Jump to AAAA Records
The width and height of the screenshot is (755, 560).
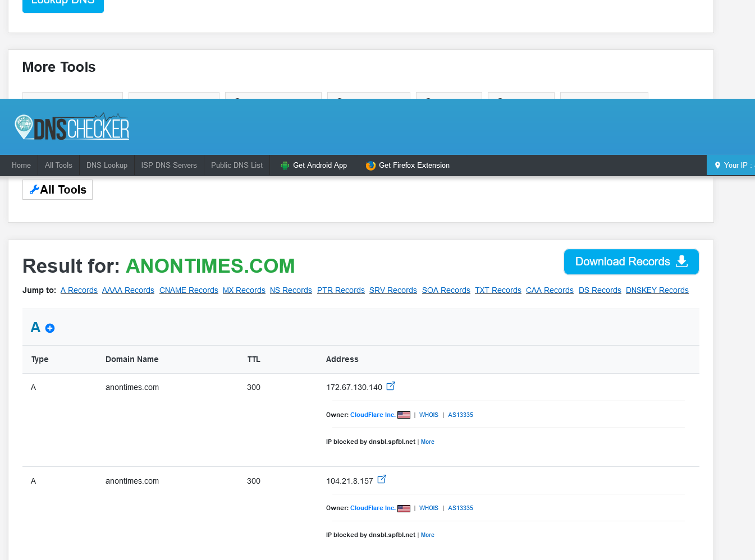pyautogui.click(x=128, y=290)
